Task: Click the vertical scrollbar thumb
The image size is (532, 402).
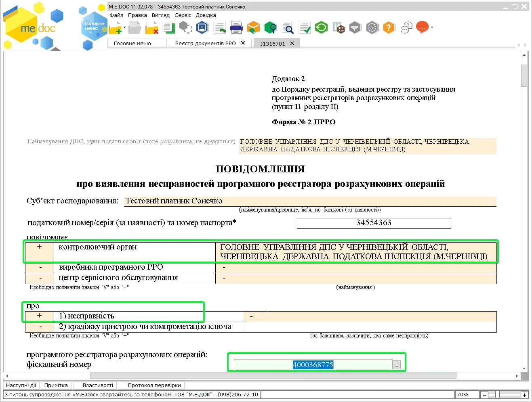Action: [524, 75]
